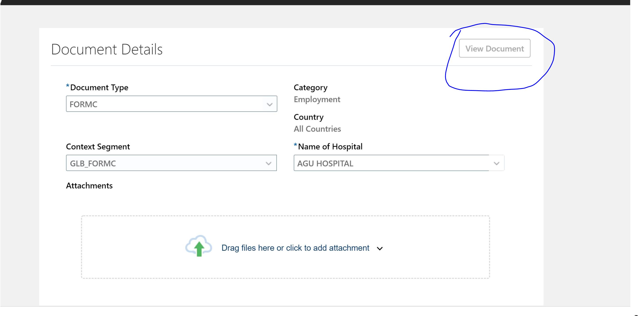Click the Context Segment dropdown chevron
644x316 pixels.
point(268,163)
